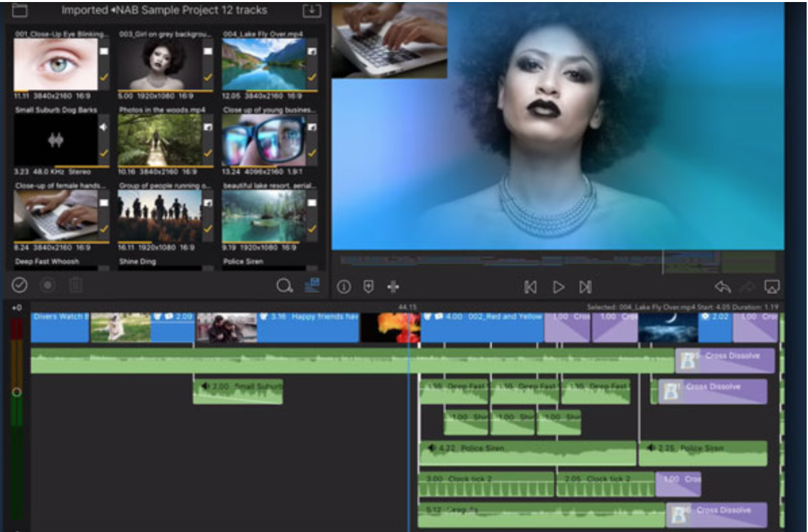Add a marker with the marker icon
The width and height of the screenshot is (808, 532).
(368, 287)
